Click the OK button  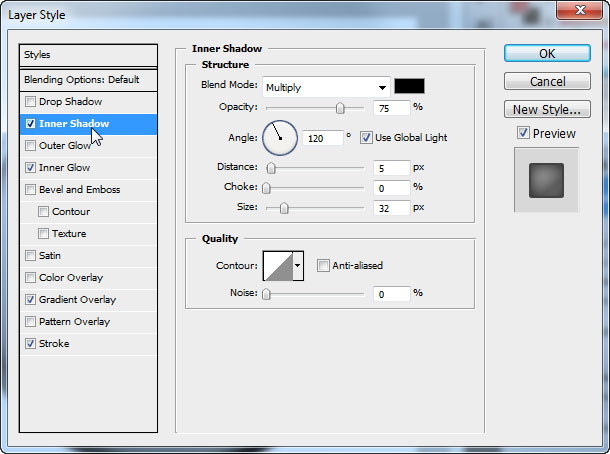coord(547,53)
